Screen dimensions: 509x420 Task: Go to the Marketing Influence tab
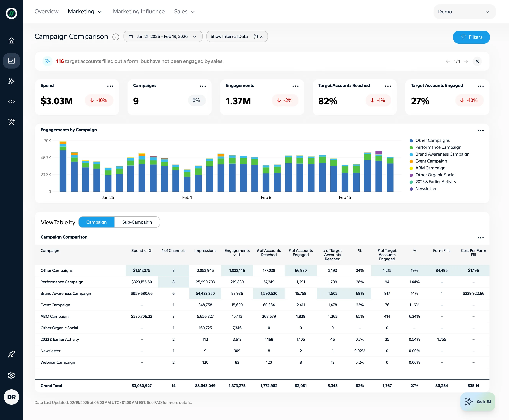pos(138,11)
